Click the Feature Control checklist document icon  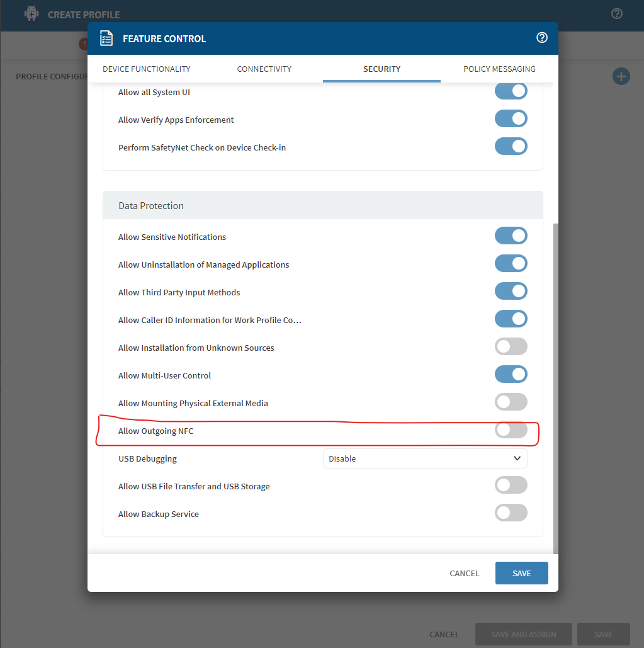tap(106, 38)
